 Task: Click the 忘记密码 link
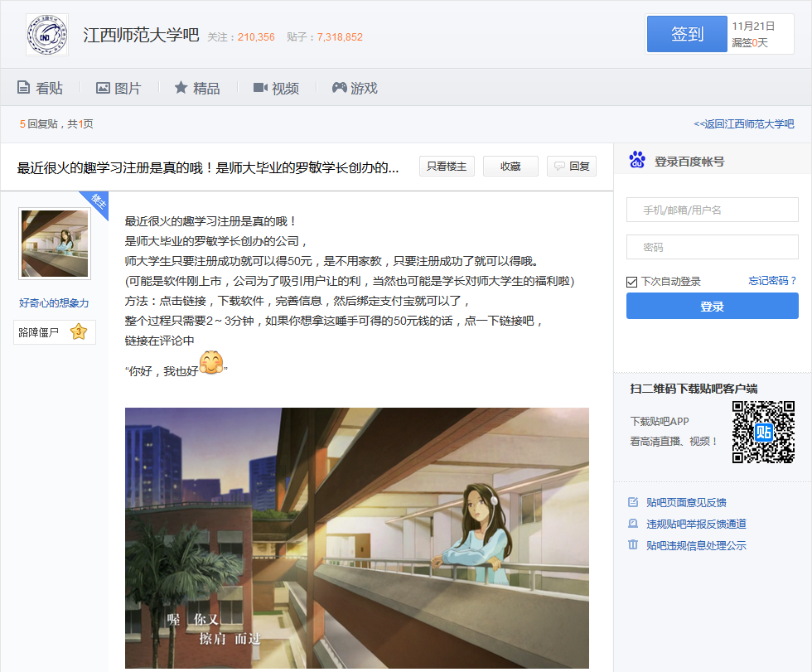[x=772, y=281]
